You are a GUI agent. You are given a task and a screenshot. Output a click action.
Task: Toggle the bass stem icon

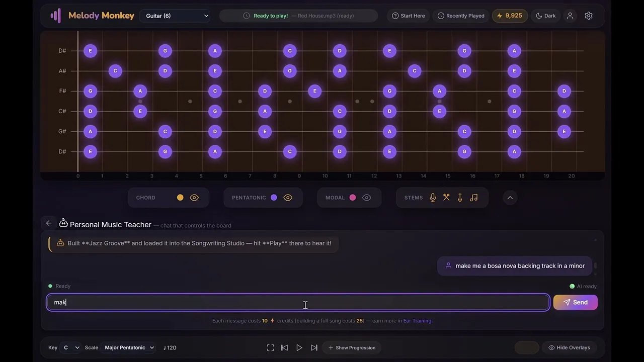(460, 198)
